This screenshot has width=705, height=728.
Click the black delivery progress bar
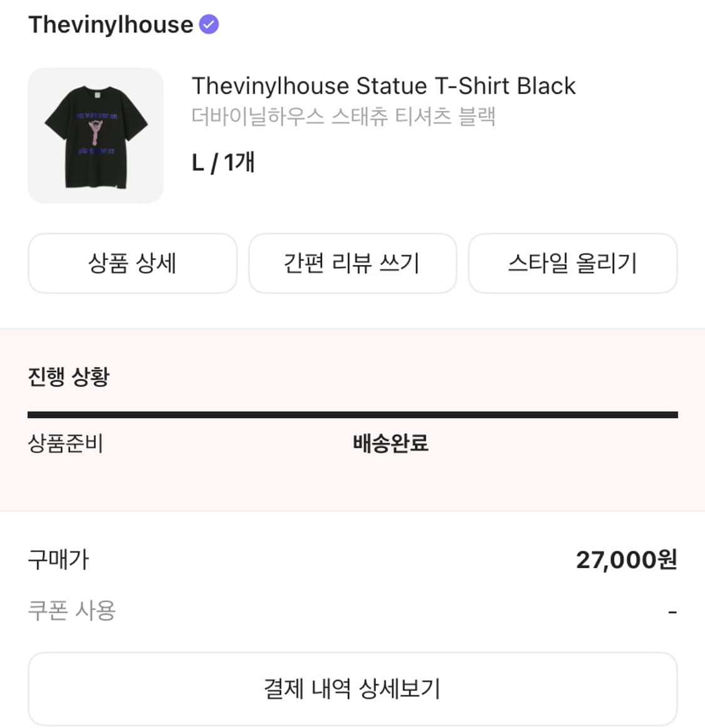pos(352,415)
